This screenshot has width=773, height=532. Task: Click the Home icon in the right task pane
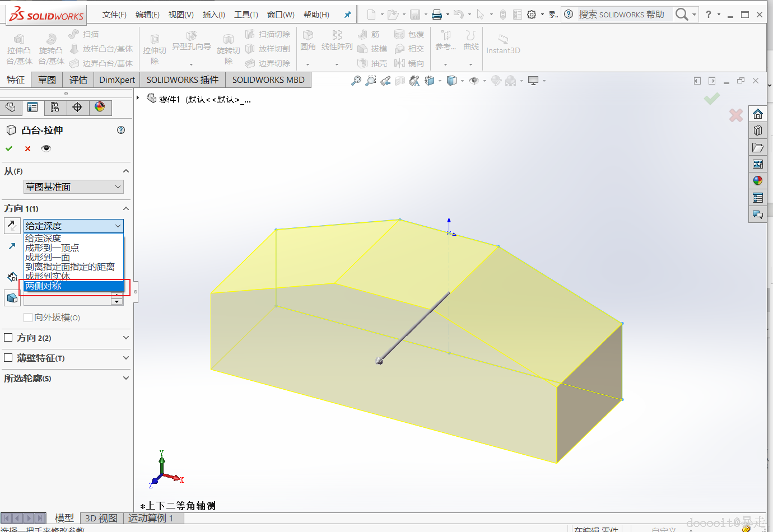tap(758, 114)
